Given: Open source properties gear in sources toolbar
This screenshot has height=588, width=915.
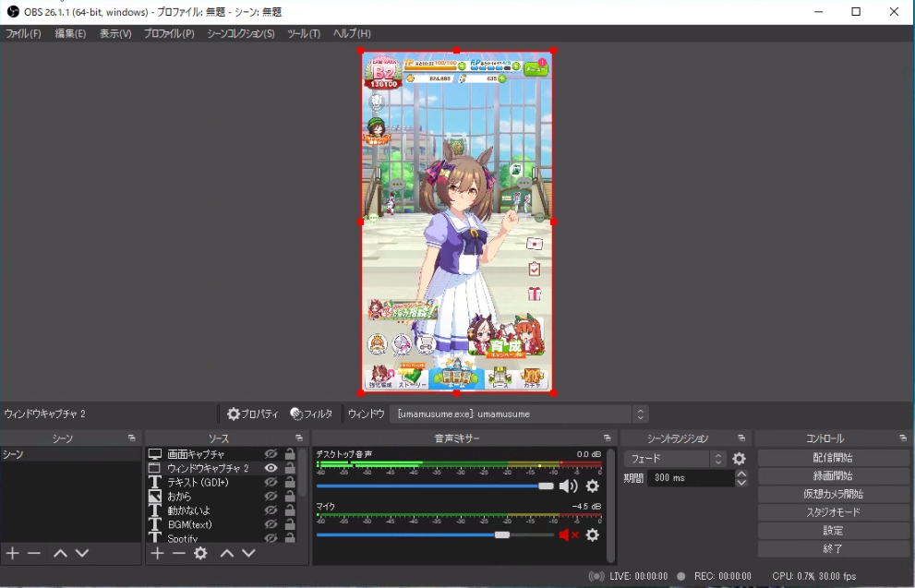Looking at the screenshot, I should pyautogui.click(x=200, y=553).
